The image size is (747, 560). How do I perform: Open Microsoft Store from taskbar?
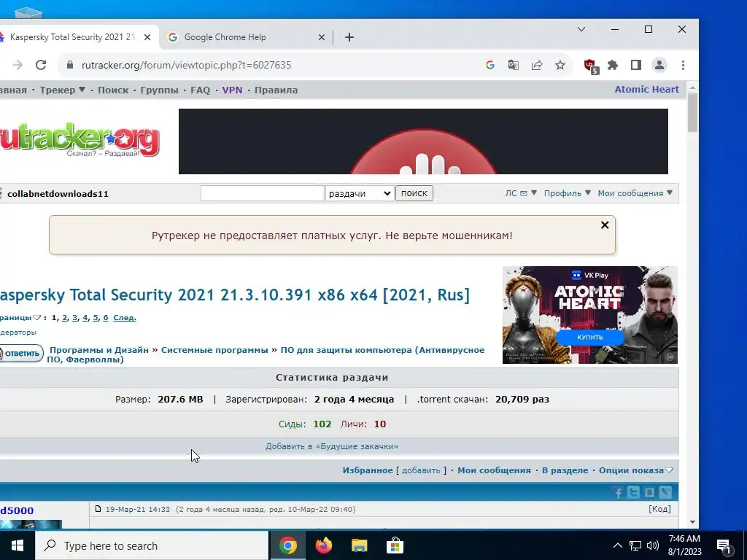pyautogui.click(x=395, y=545)
